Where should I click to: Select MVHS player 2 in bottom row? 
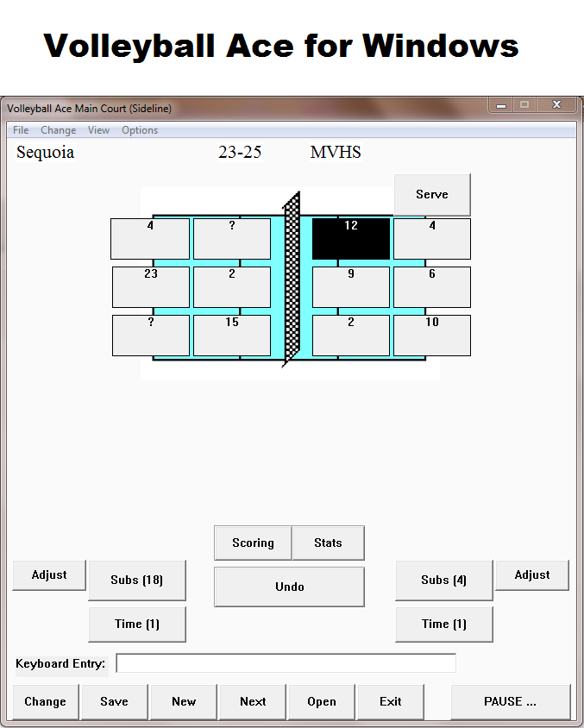tap(351, 336)
